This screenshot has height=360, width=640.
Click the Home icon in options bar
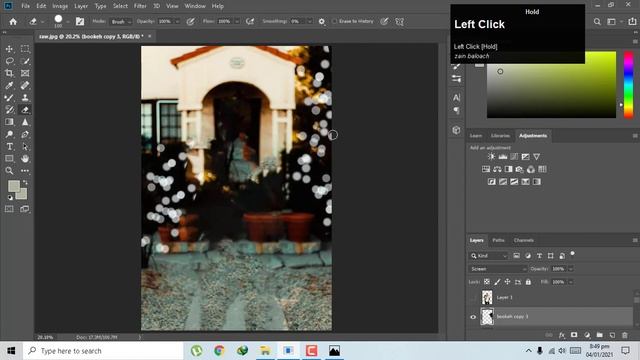click(x=13, y=22)
